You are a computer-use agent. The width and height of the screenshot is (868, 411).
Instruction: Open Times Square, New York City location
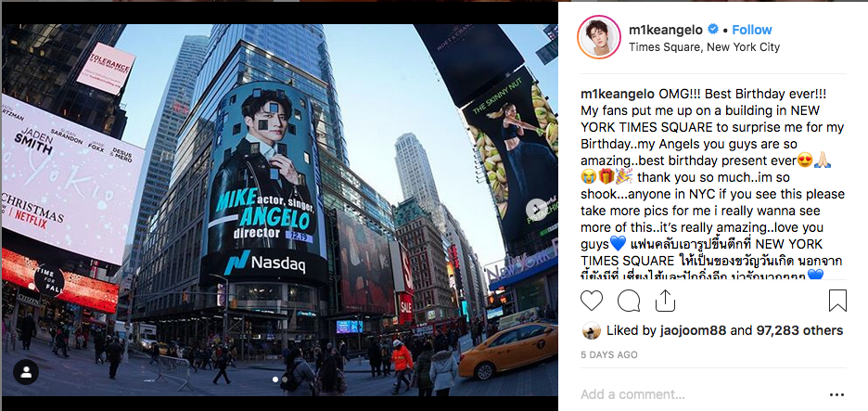(704, 47)
